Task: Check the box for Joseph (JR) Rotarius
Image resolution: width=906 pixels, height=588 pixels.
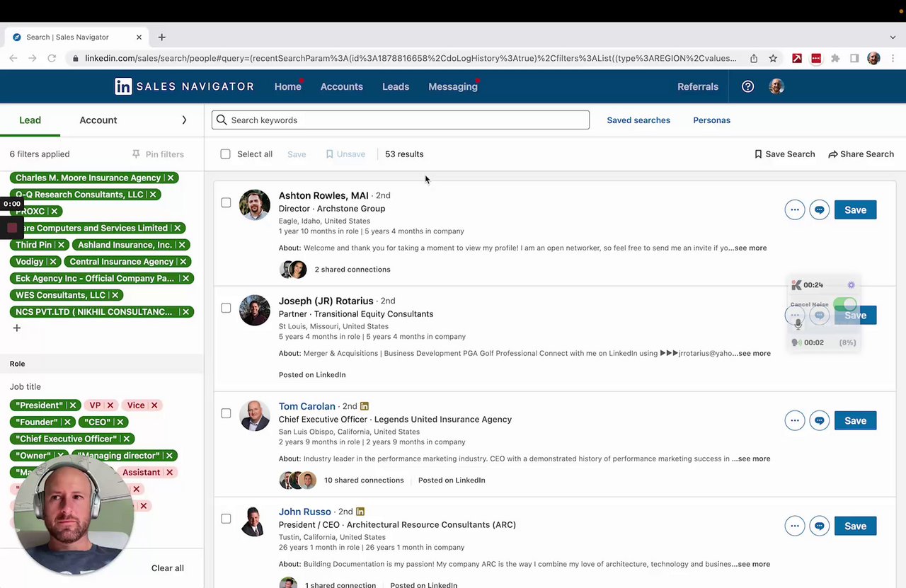Action: click(x=226, y=309)
